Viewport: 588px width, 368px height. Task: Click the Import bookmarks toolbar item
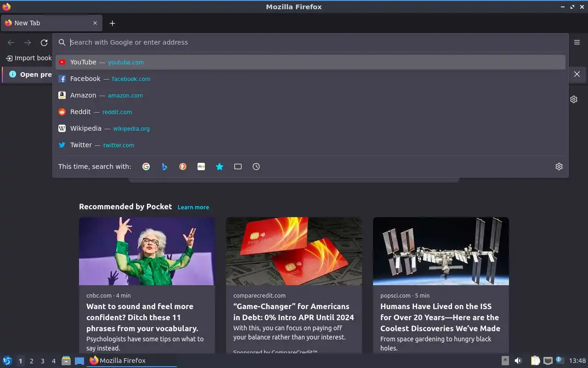[28, 58]
